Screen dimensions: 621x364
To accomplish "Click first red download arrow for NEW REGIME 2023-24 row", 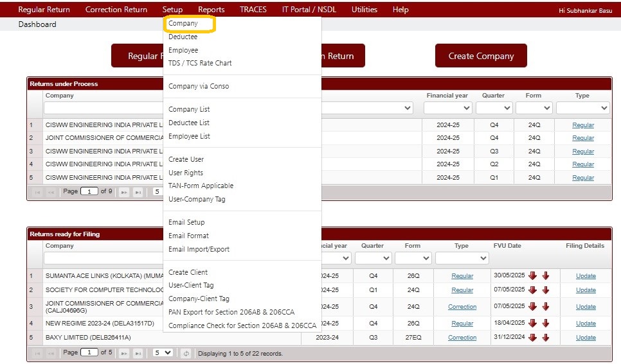I will pyautogui.click(x=533, y=324).
